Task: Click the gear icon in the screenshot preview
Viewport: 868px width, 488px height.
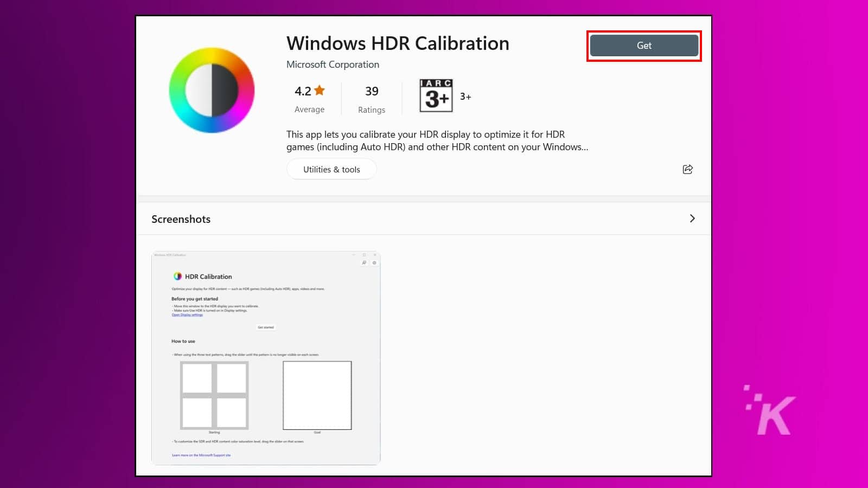Action: coord(374,262)
